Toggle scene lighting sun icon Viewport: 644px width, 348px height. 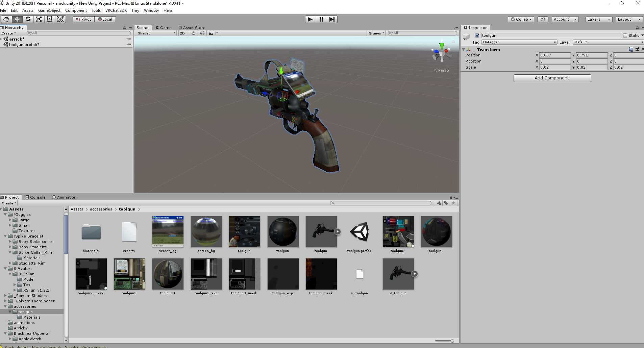193,33
